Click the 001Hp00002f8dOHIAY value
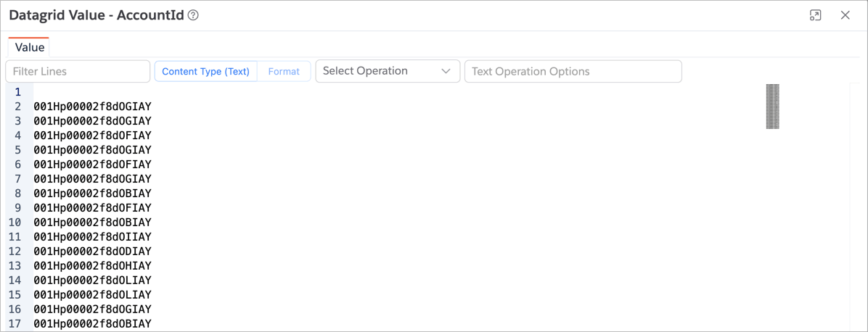The image size is (868, 332). pyautogui.click(x=92, y=266)
